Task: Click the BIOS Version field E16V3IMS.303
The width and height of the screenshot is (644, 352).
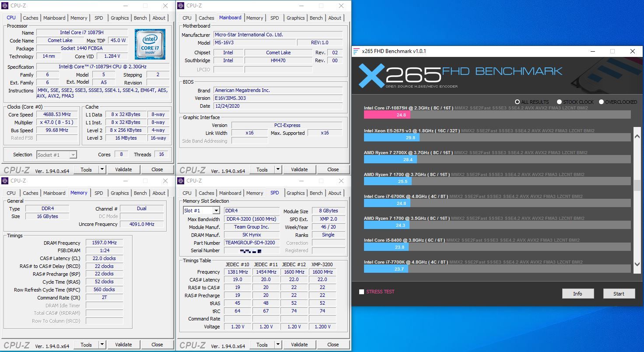Action: (278, 98)
